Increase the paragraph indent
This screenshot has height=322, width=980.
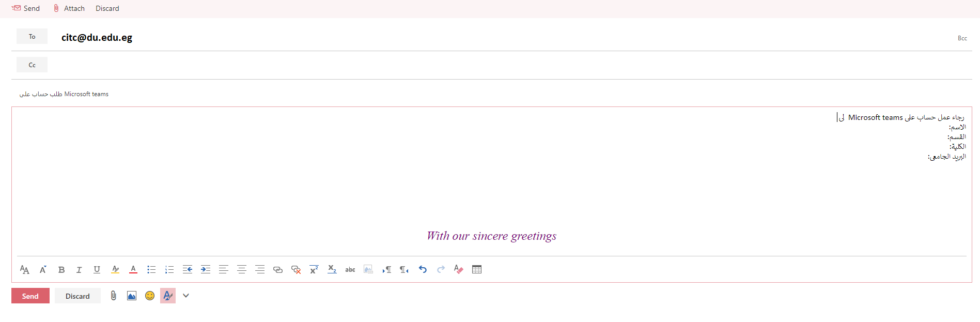tap(206, 269)
